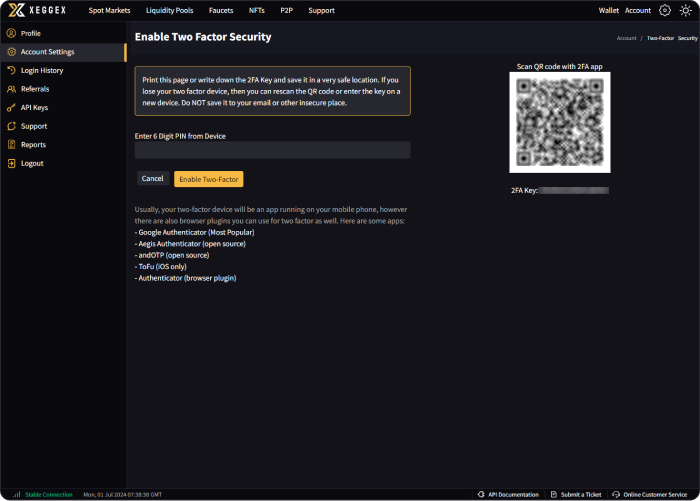This screenshot has height=501, width=700.
Task: Click API Documentation footer link
Action: pos(513,494)
